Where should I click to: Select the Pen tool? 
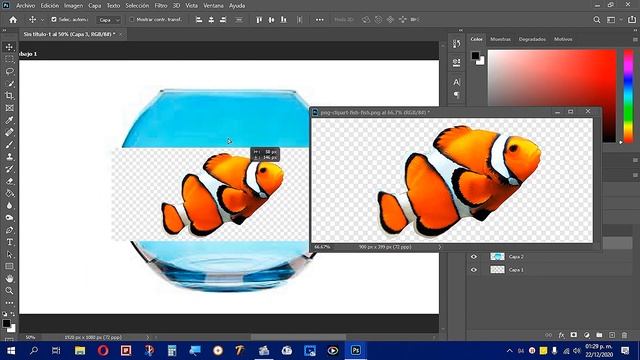pyautogui.click(x=9, y=230)
